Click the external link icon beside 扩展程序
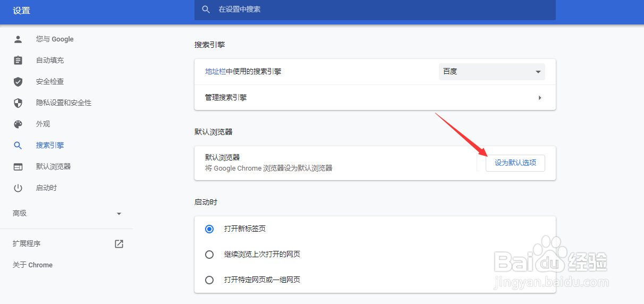Image resolution: width=644 pixels, height=304 pixels. [119, 243]
